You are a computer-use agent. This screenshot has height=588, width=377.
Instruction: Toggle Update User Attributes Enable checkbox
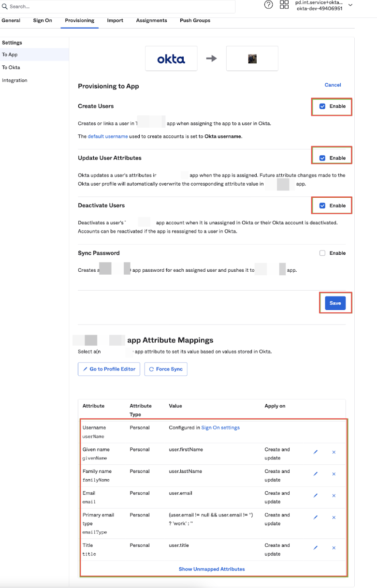322,158
